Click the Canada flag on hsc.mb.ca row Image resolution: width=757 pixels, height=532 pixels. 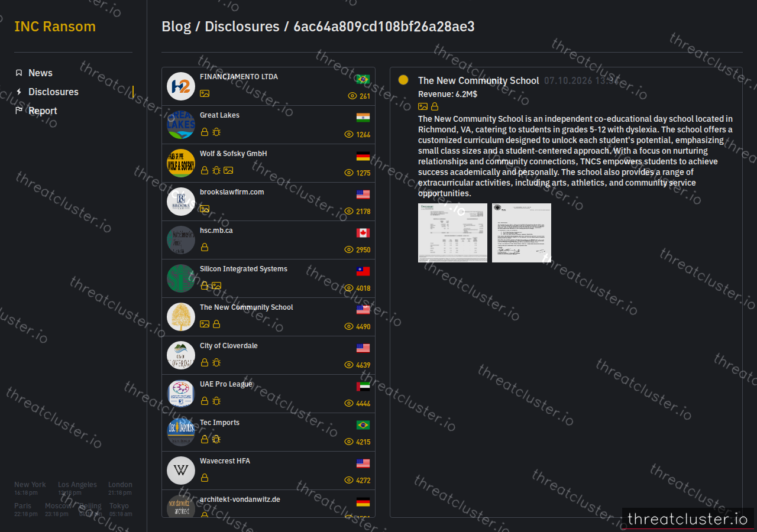(x=363, y=233)
